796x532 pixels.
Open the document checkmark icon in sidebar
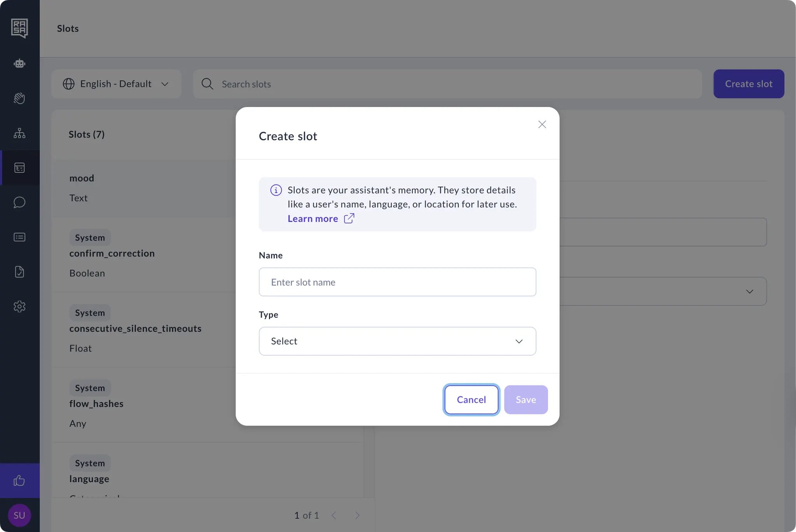(19, 272)
